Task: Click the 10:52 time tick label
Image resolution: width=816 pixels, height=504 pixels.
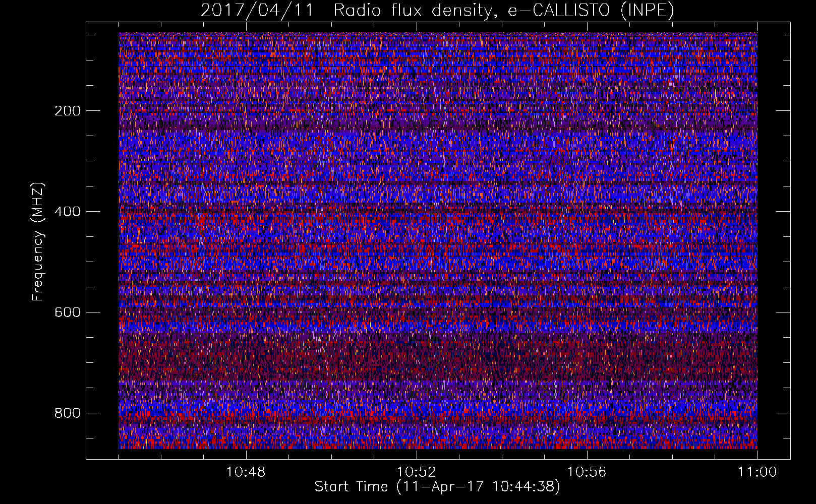Action: click(417, 472)
